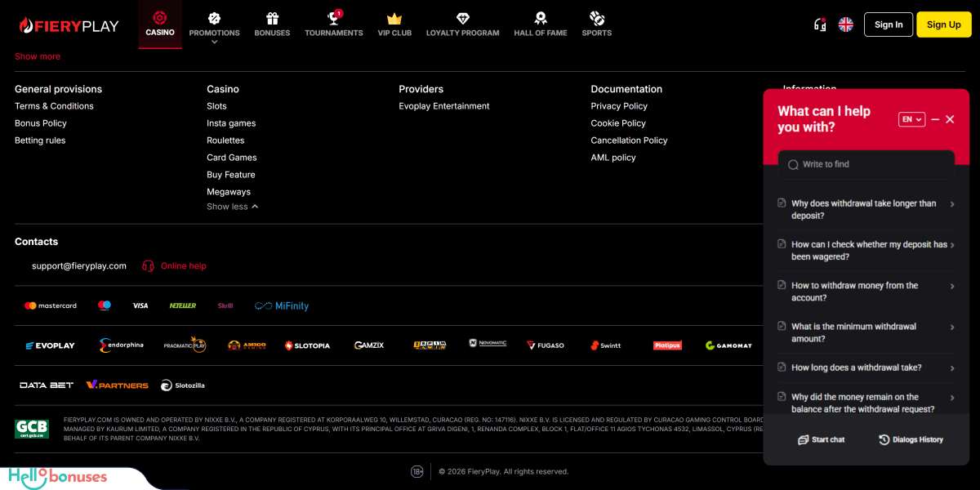The height and width of the screenshot is (490, 980).
Task: Expand 'What is the minimum withdrawal amount?' question
Action: pyautogui.click(x=866, y=332)
